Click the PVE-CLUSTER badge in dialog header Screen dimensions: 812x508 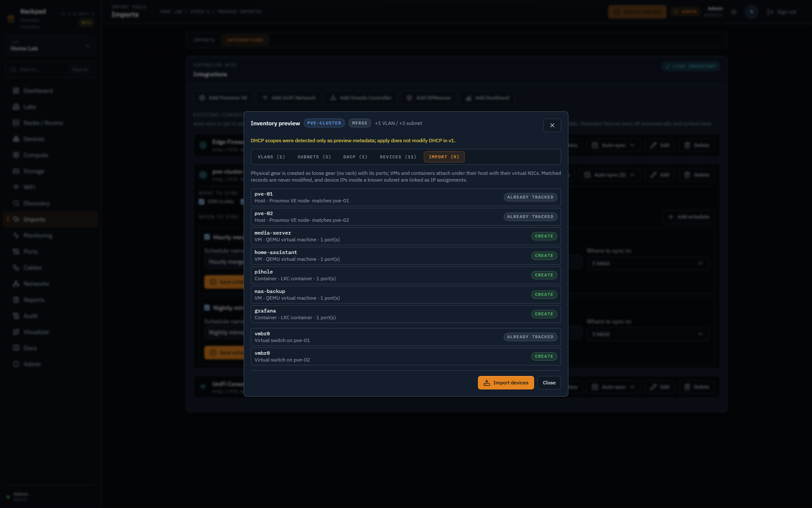click(x=324, y=123)
